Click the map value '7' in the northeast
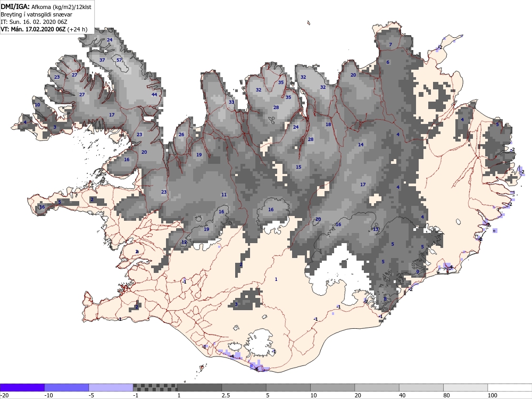 point(390,45)
